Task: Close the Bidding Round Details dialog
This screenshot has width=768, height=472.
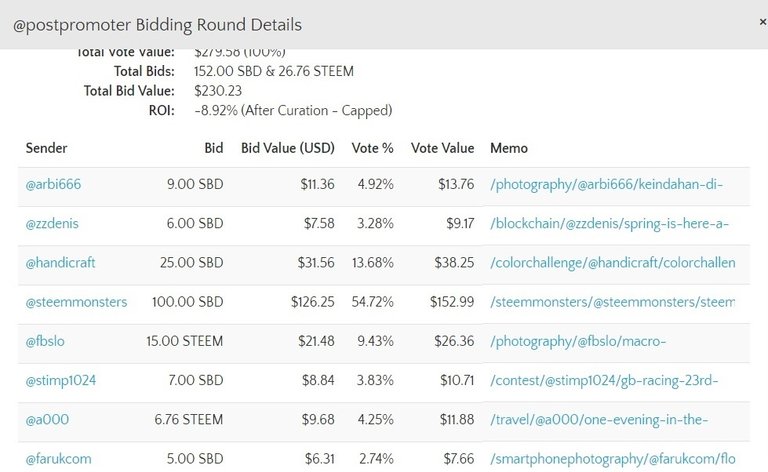Action: pos(762,21)
